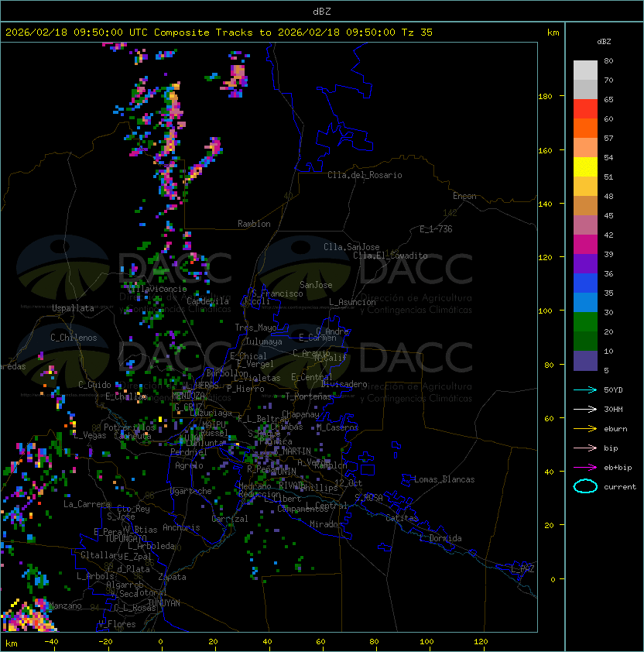Pick the bright orange swatch below 60

click(x=585, y=128)
